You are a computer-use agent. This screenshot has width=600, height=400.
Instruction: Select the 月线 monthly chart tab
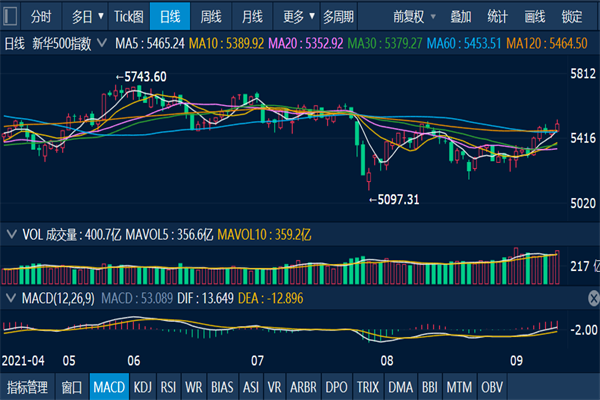coord(253,16)
